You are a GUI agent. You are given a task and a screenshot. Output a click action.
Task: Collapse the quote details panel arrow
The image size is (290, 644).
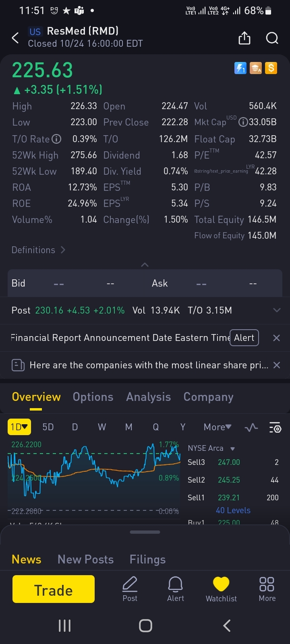145,264
